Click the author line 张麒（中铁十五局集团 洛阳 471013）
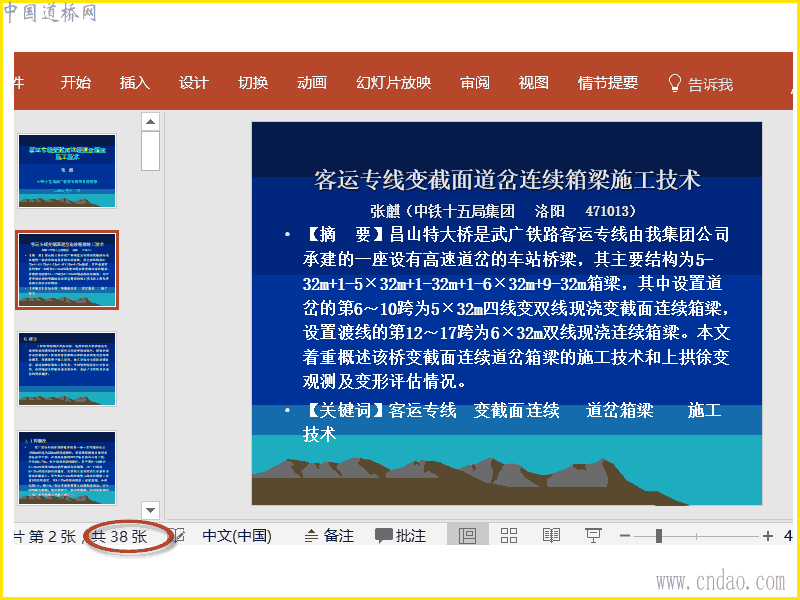The height and width of the screenshot is (600, 800). [504, 210]
